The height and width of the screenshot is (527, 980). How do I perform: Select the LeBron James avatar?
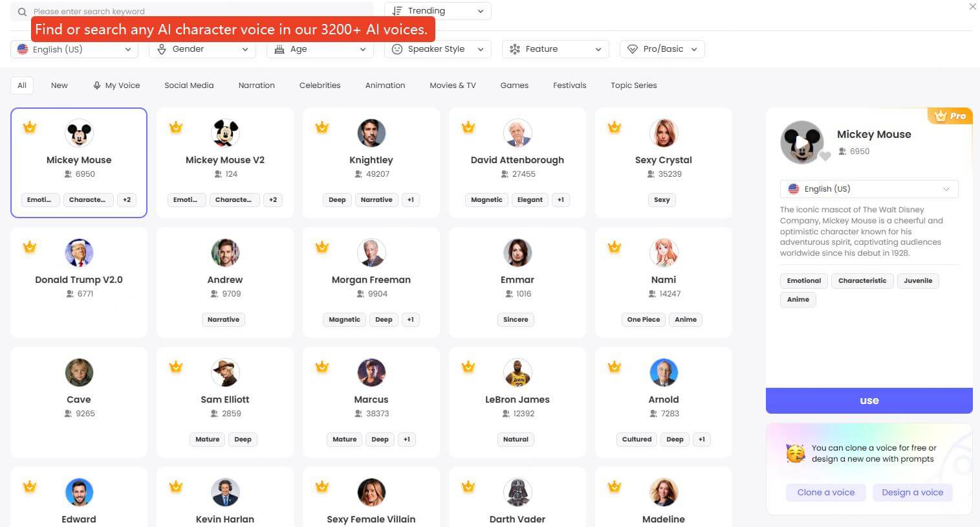click(517, 373)
